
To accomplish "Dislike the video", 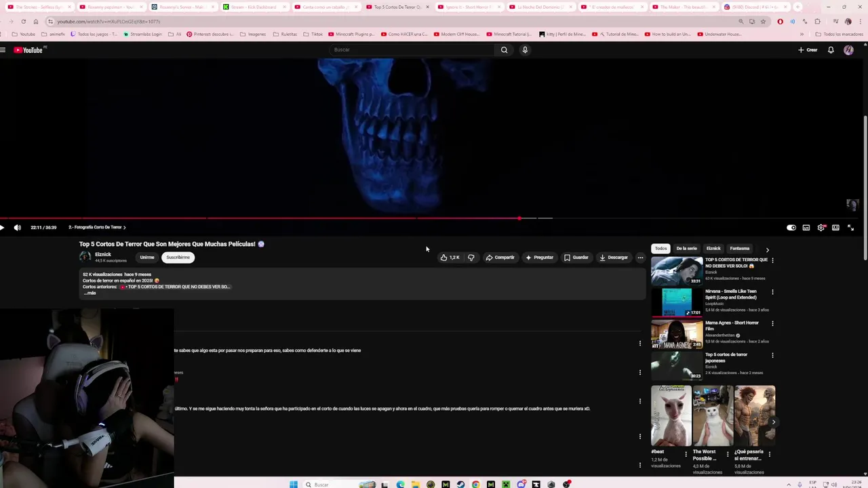I will click(471, 258).
